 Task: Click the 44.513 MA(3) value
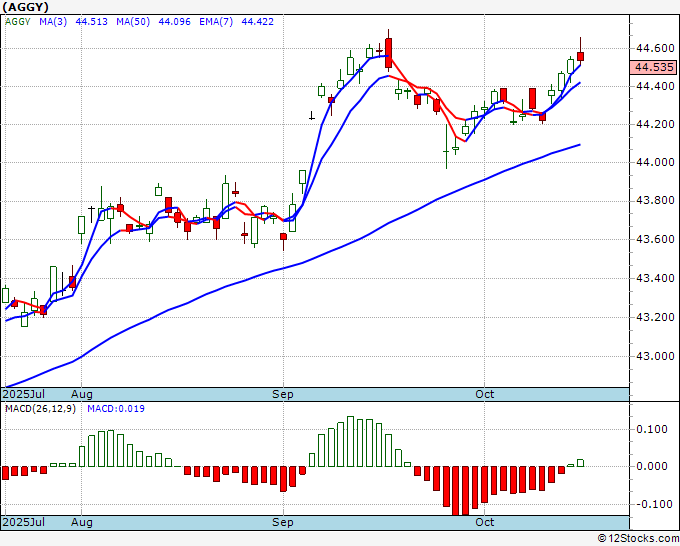click(x=92, y=22)
